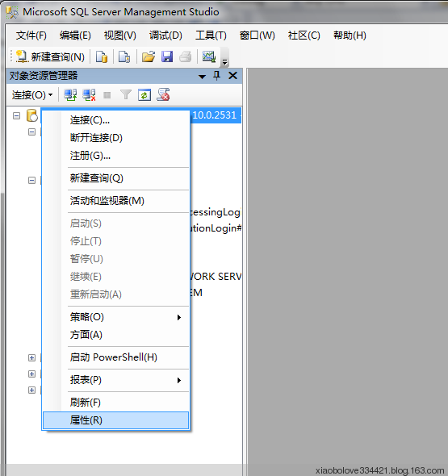Close the Object Explorer panel

point(233,75)
